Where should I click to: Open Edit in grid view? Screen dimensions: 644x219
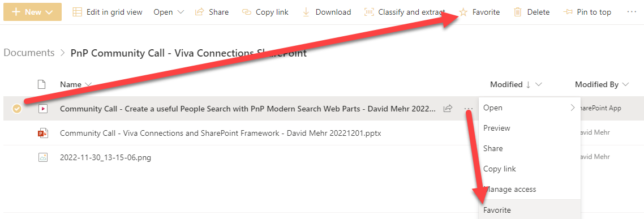[108, 12]
